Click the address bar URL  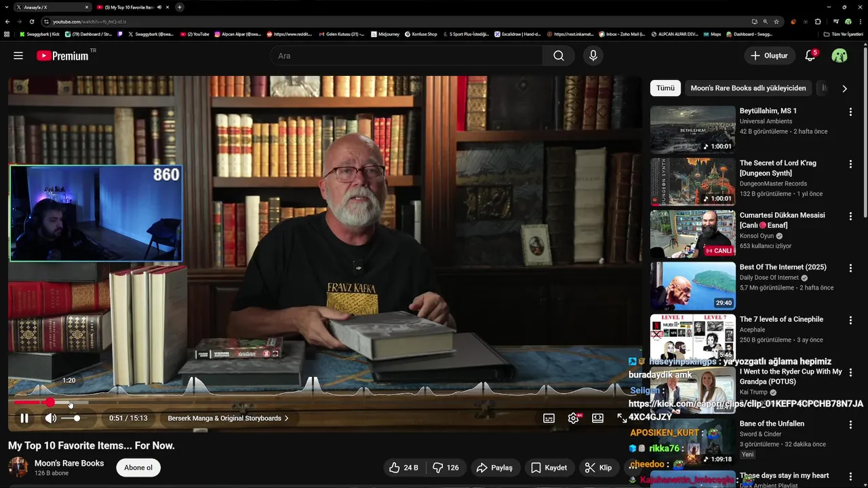coord(90,22)
